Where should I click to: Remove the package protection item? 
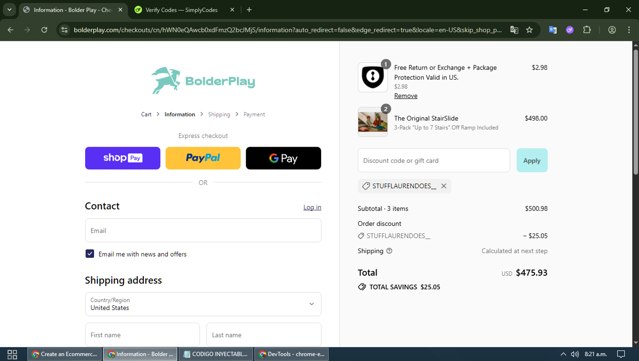[x=405, y=96]
